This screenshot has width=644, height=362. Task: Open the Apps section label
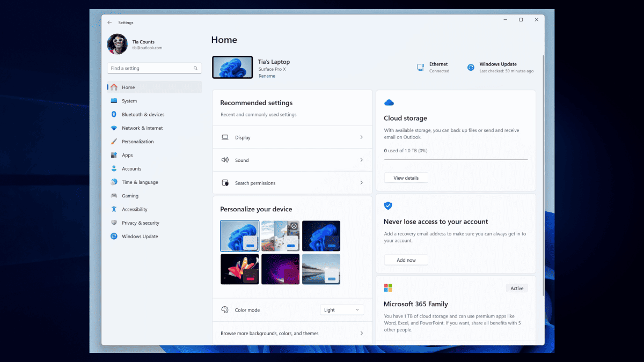(127, 155)
